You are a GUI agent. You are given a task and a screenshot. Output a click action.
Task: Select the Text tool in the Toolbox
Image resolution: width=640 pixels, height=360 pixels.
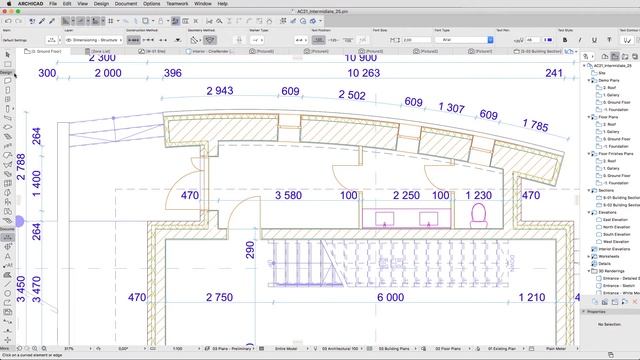tap(7, 256)
